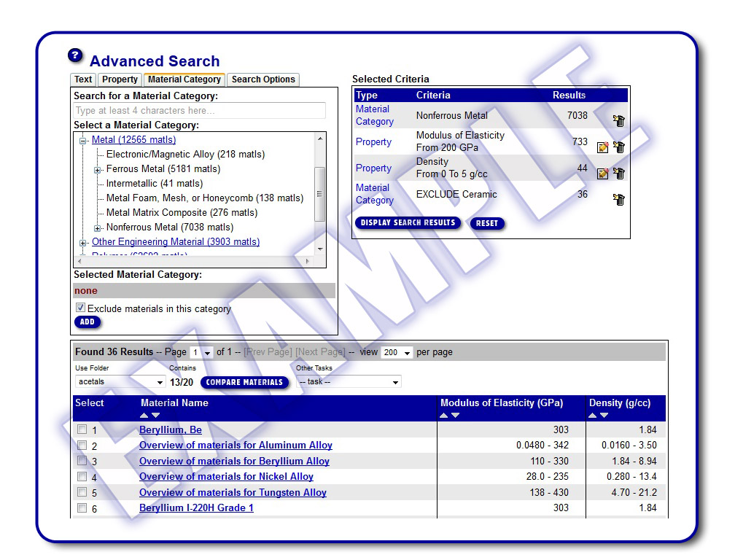This screenshot has width=735, height=560.
Task: Check the Aluminum Alloy overview row
Action: pyautogui.click(x=82, y=446)
